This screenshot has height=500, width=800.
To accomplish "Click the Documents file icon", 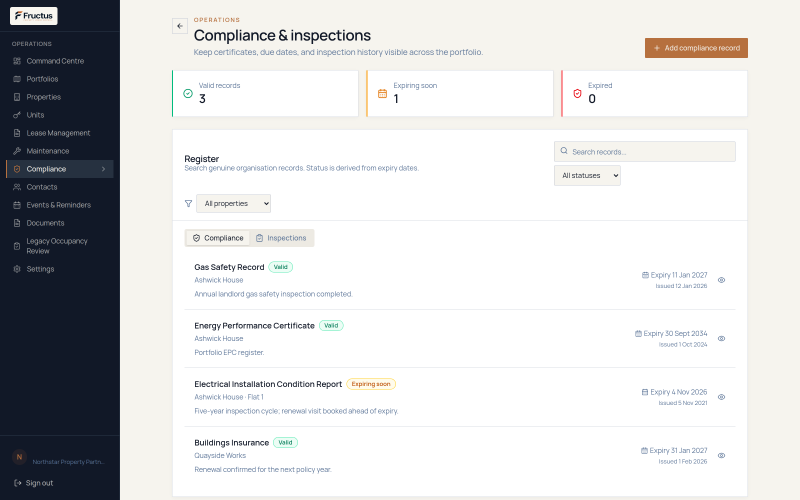I will pos(17,223).
